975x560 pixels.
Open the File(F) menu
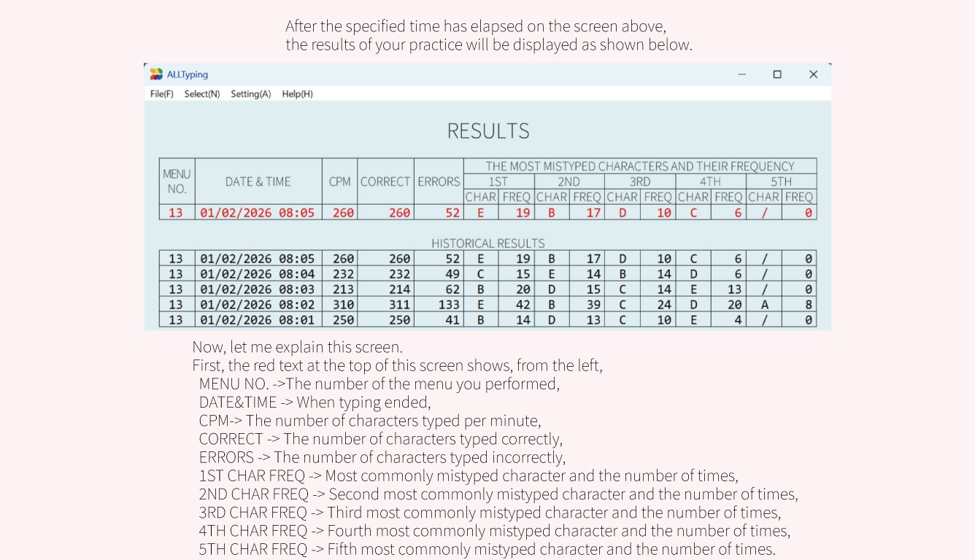[x=161, y=93]
